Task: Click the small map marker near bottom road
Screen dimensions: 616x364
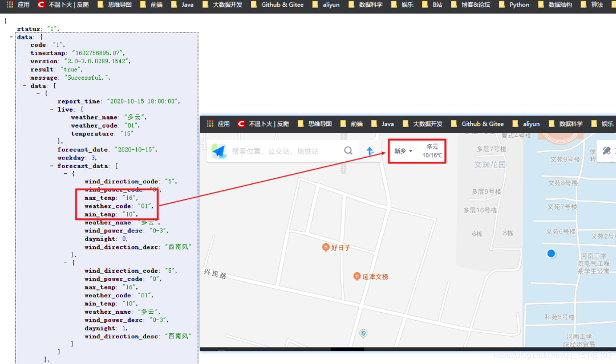Action: pyautogui.click(x=363, y=333)
